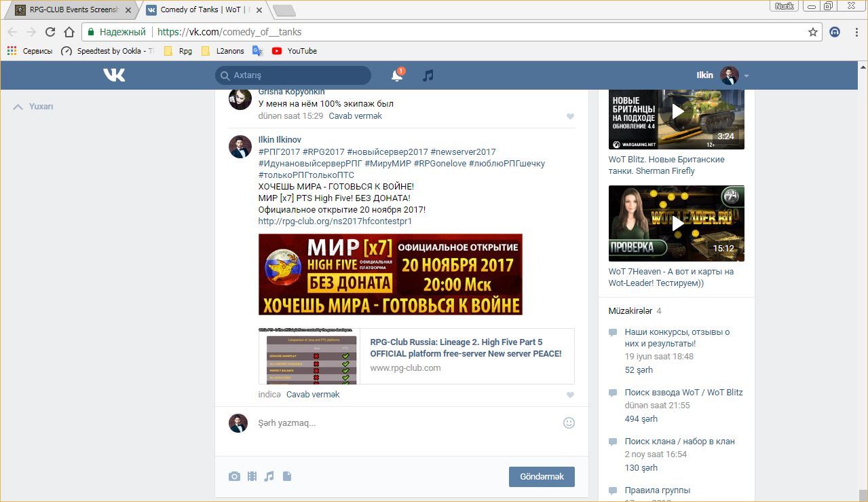Open the Rpg bookmarks folder

[178, 51]
